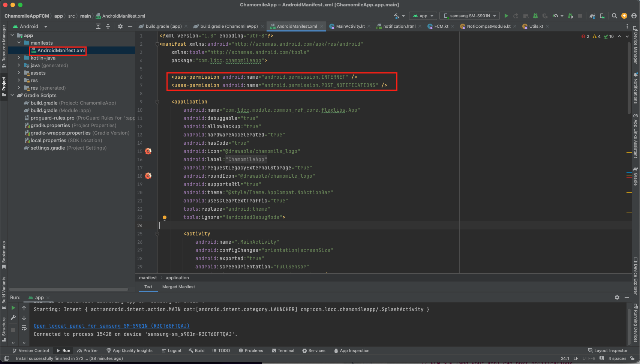This screenshot has height=364, width=640.
Task: Expand the kotlin+java folder in tree
Action: (x=19, y=58)
